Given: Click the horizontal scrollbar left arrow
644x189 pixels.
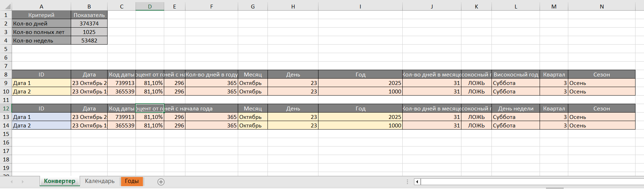Looking at the screenshot, I should [x=417, y=182].
